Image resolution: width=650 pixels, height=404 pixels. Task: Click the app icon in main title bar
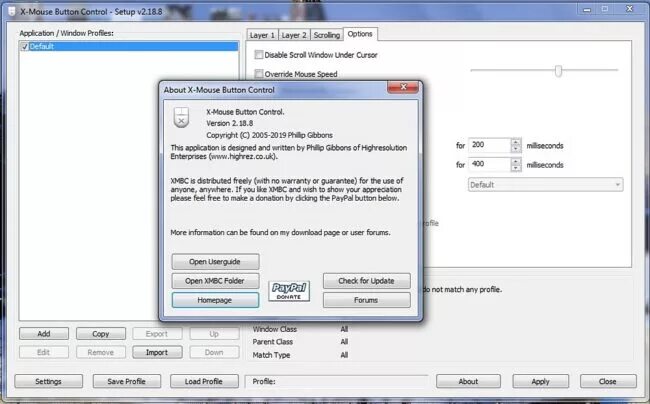[x=11, y=11]
